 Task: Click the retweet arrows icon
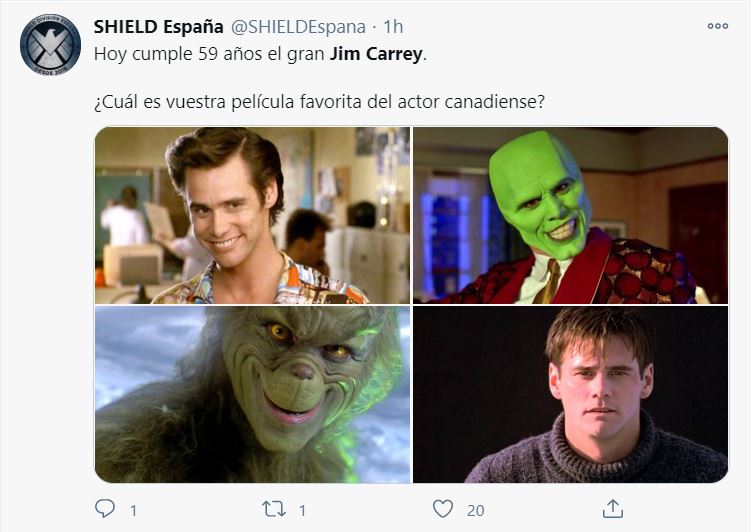274,509
